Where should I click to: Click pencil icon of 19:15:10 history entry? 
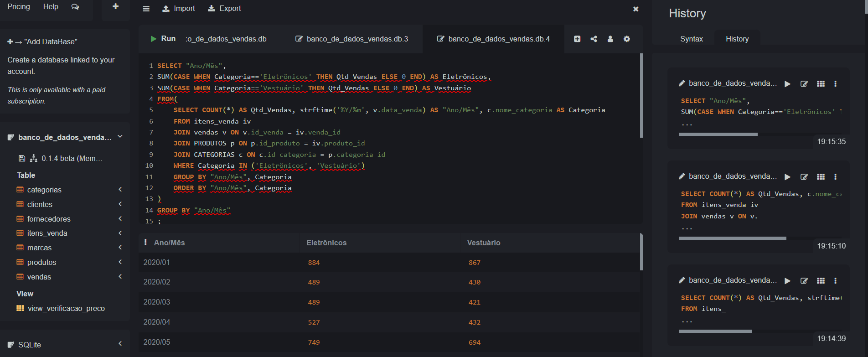[682, 176]
